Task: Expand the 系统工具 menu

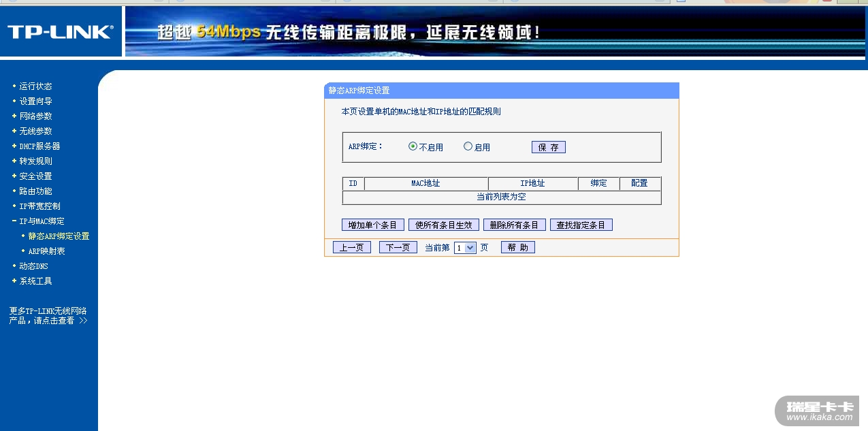Action: tap(35, 281)
